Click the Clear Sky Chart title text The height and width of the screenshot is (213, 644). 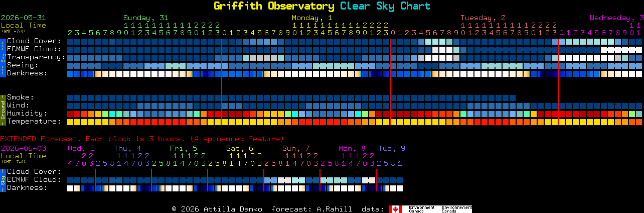point(385,6)
